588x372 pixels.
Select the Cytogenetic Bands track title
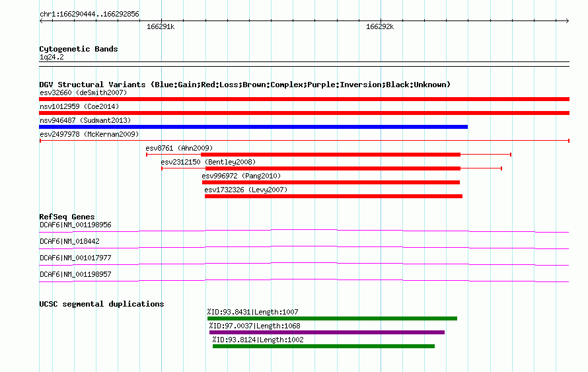(79, 49)
